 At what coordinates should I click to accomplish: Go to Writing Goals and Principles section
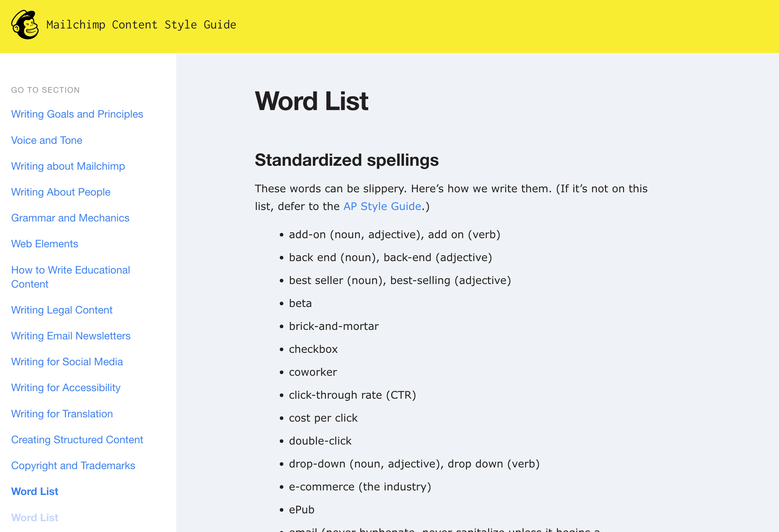coord(77,114)
